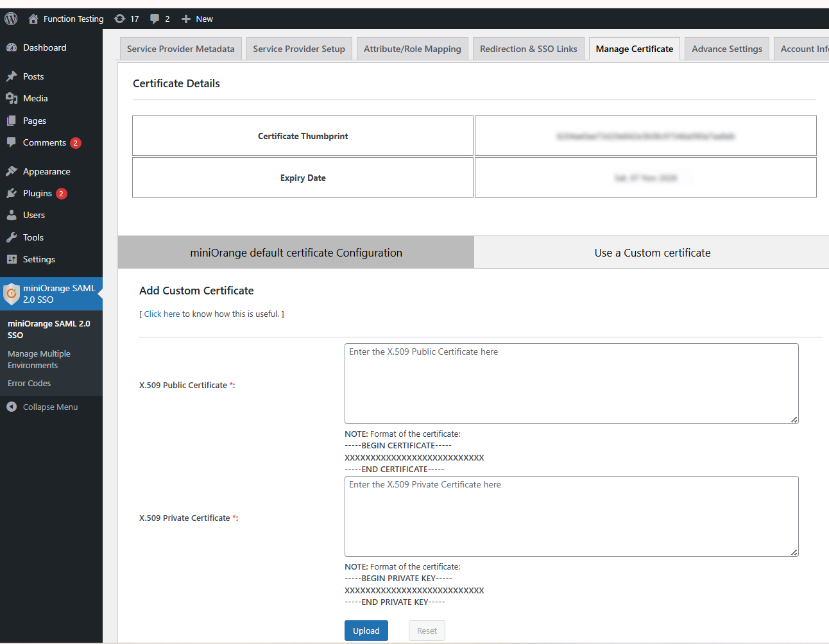Open Redirection & SSO Links tab
Image resolution: width=829 pixels, height=644 pixels.
click(529, 49)
